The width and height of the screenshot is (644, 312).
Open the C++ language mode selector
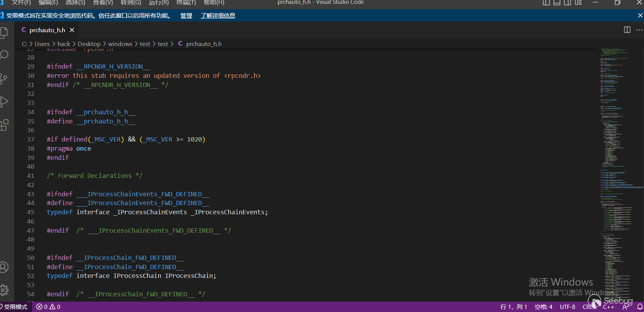608,307
